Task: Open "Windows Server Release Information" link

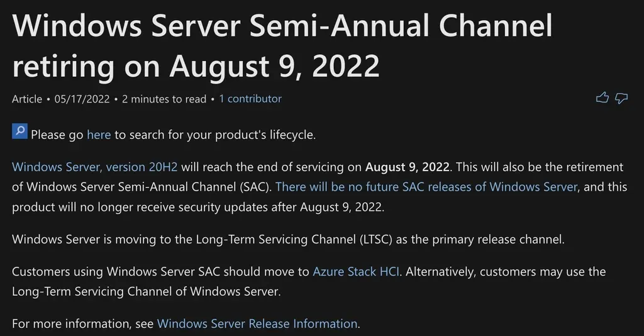Action: pos(257,324)
